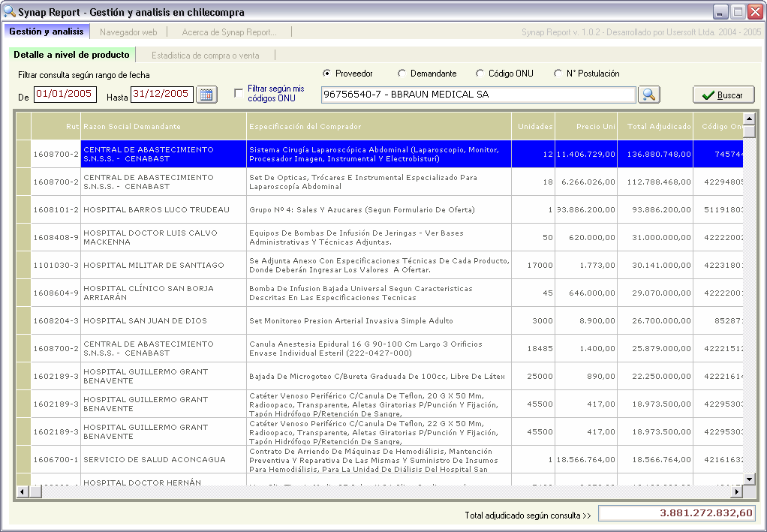
Task: Click the 31.000.000,00 total adjudicado cell
Action: click(x=655, y=238)
